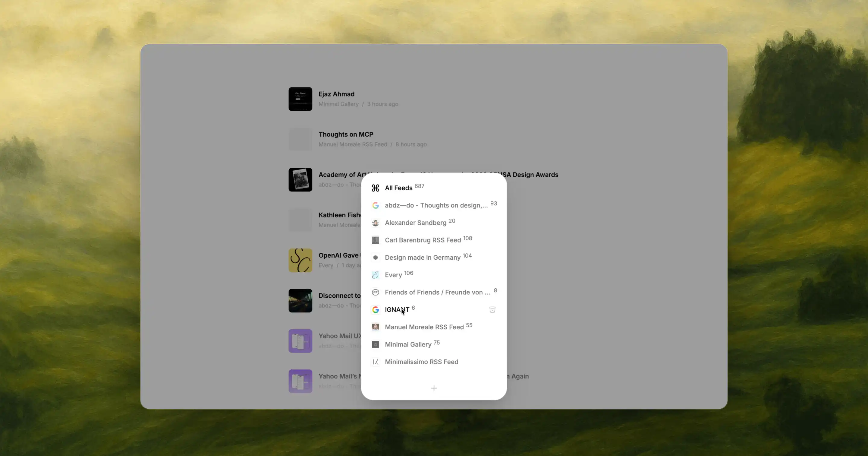The height and width of the screenshot is (456, 868).
Task: Click the Every feed logo icon
Action: 375,275
